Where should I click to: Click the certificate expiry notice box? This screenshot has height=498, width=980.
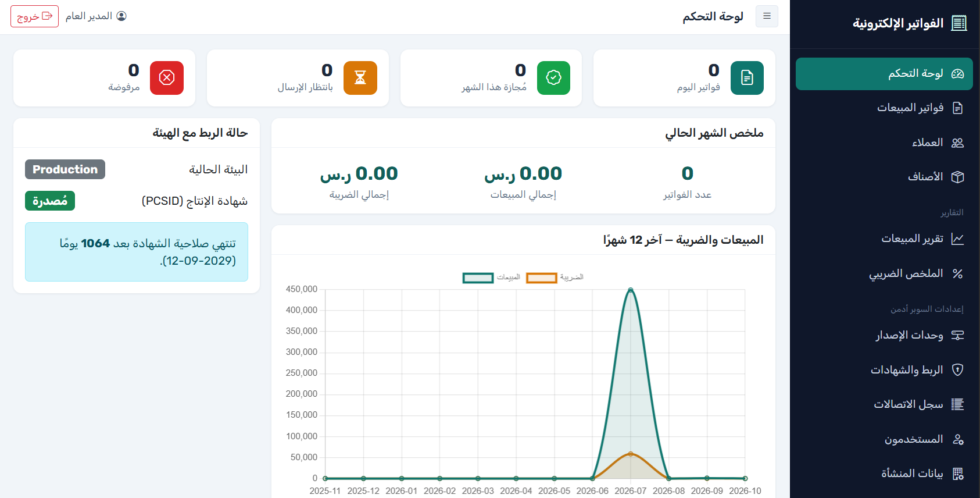[137, 252]
